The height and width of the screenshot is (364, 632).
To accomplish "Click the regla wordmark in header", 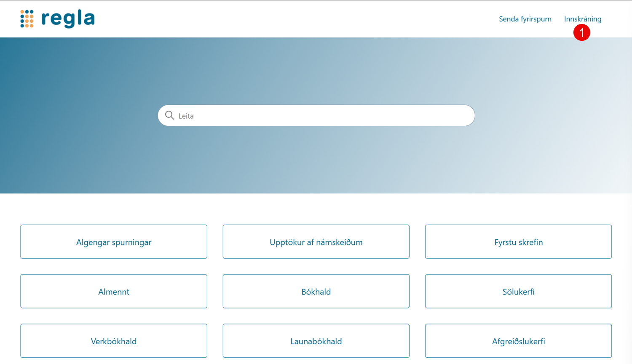I will click(68, 19).
